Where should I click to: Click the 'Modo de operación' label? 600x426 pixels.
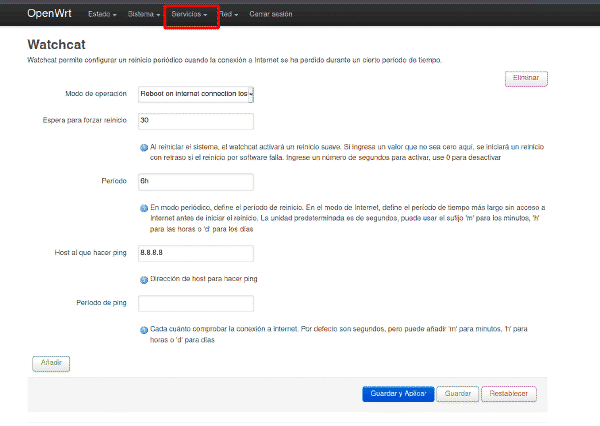click(x=96, y=94)
